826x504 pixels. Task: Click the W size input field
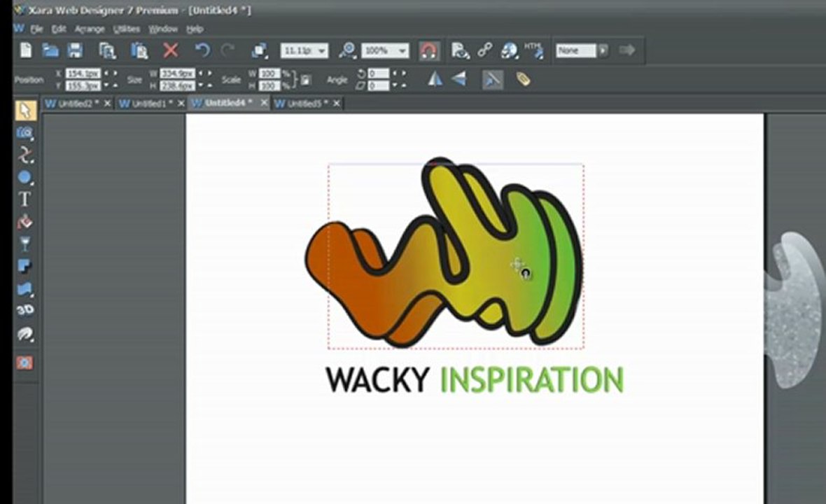click(178, 73)
